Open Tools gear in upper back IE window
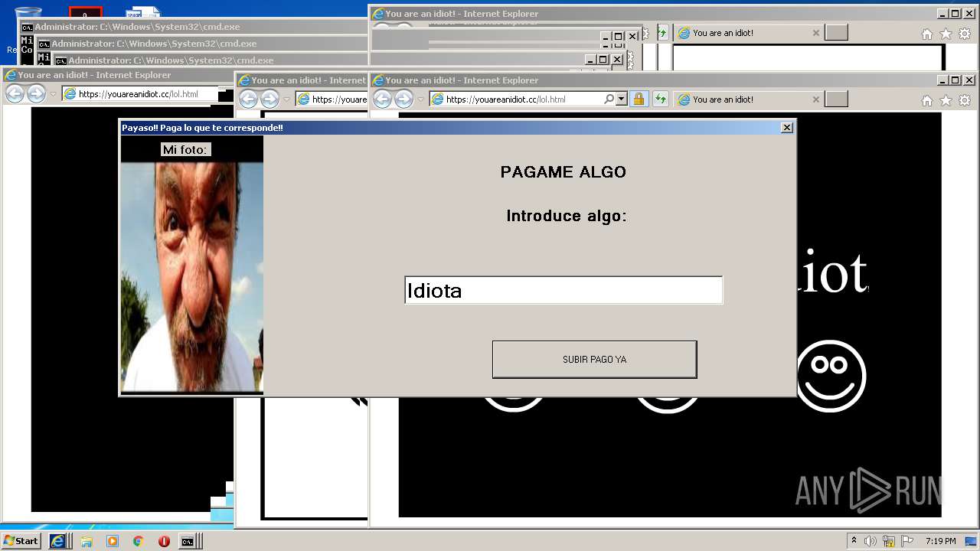The height and width of the screenshot is (551, 980). [965, 34]
